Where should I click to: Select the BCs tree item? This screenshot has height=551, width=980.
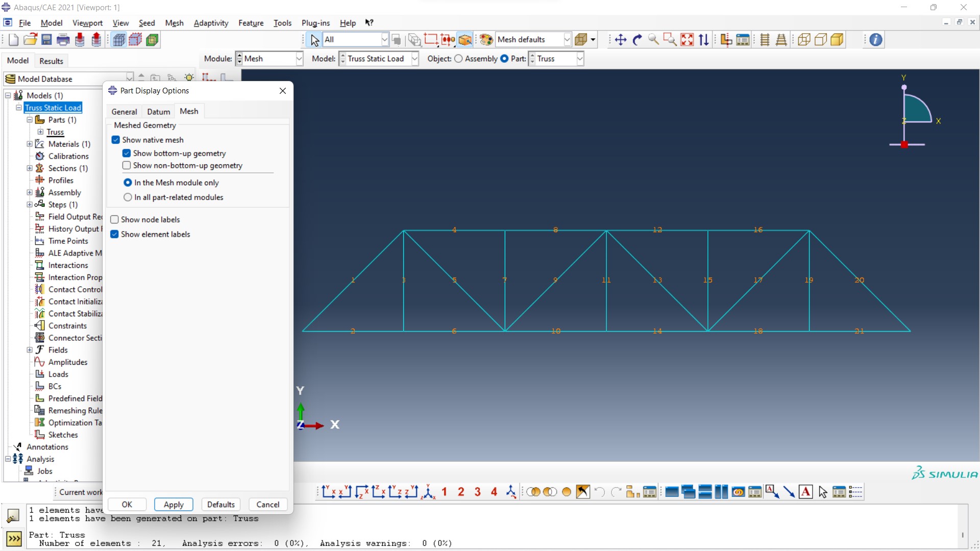click(x=55, y=386)
